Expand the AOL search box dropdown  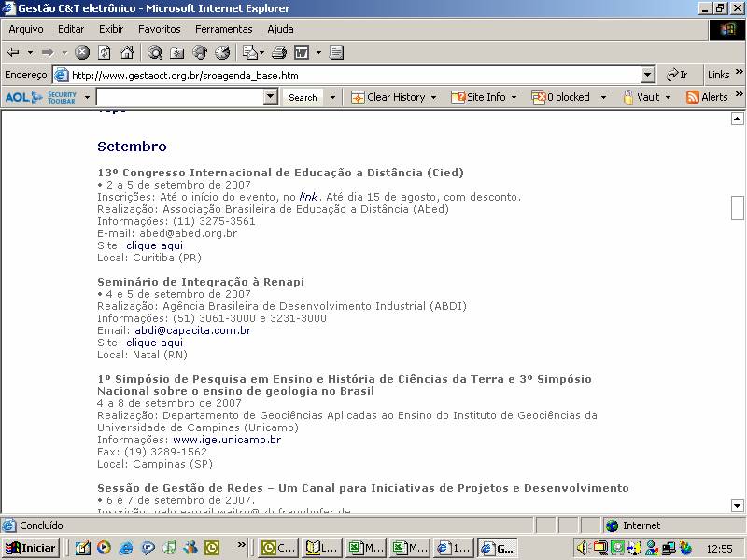[271, 97]
